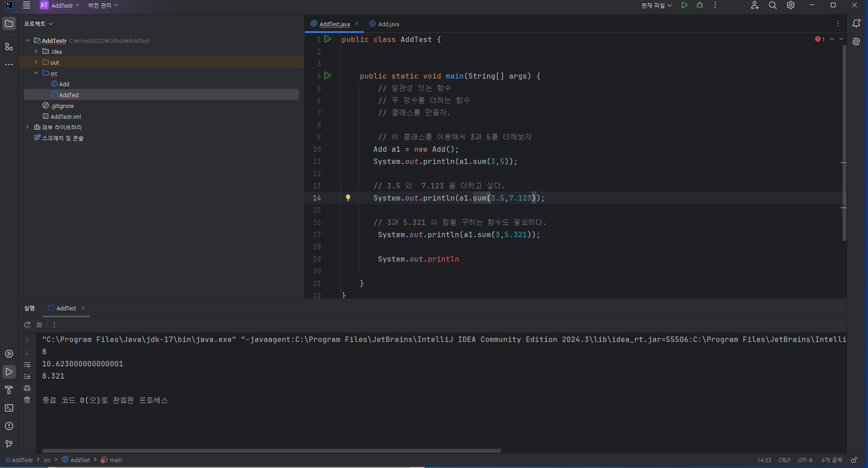Collapse the src folder
This screenshot has width=868, height=468.
coord(36,73)
